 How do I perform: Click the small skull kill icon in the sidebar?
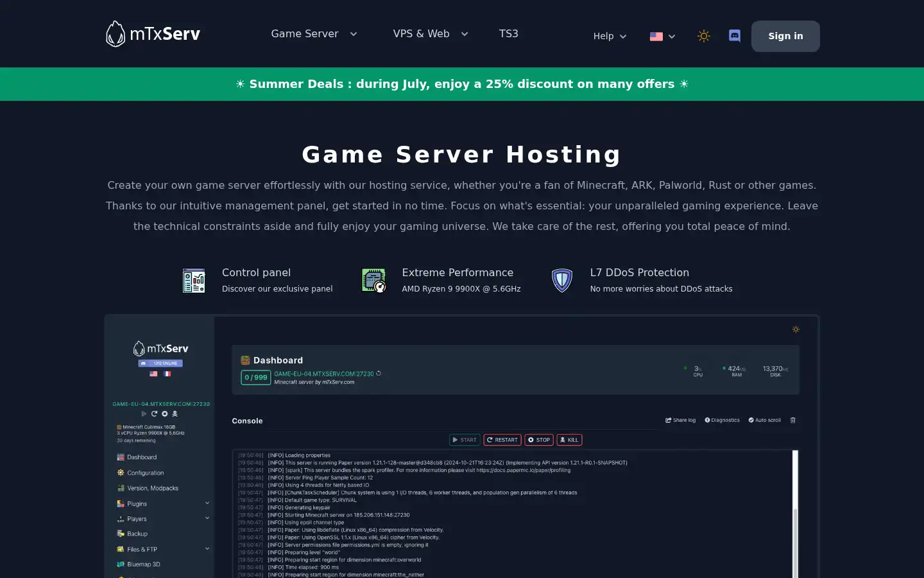tap(175, 414)
